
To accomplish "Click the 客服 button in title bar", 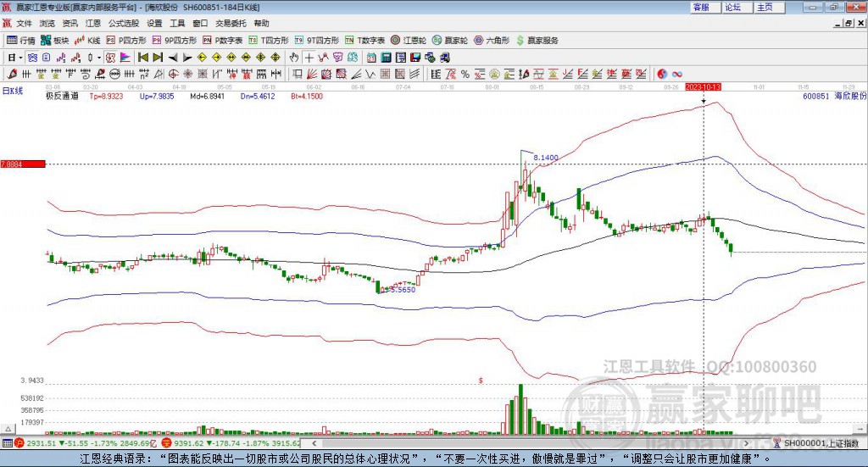I will tap(705, 7).
